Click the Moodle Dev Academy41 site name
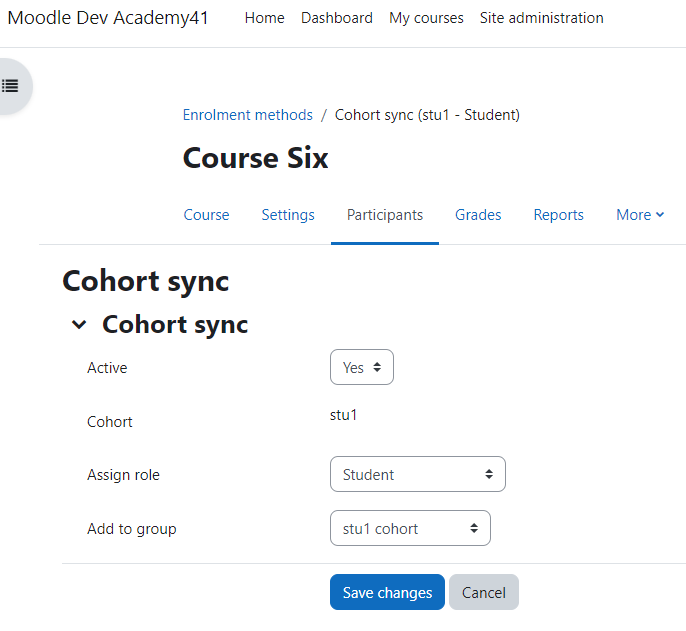 [x=108, y=18]
